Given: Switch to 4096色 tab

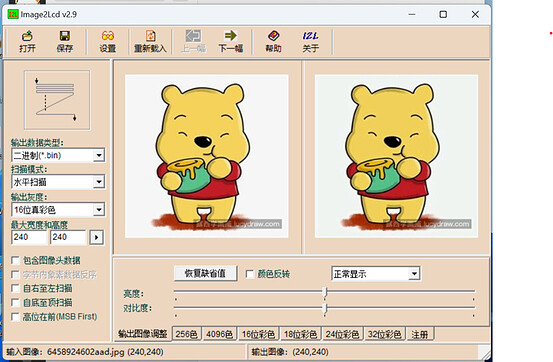Looking at the screenshot, I should 219,334.
